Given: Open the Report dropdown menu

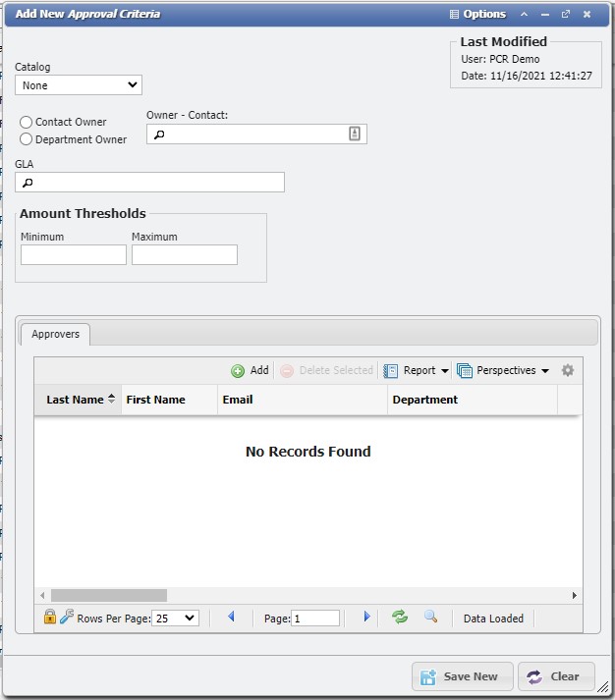Looking at the screenshot, I should [x=416, y=370].
